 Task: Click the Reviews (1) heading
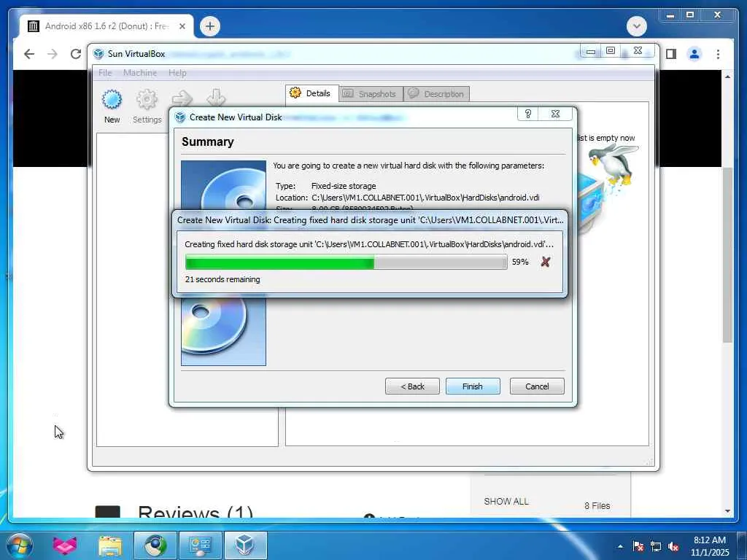click(x=196, y=512)
